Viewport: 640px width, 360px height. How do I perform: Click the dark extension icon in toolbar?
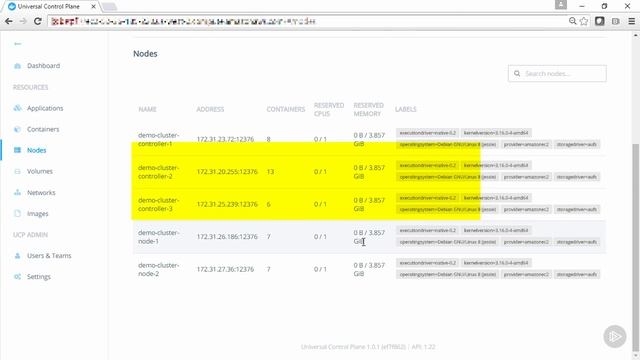pos(600,21)
